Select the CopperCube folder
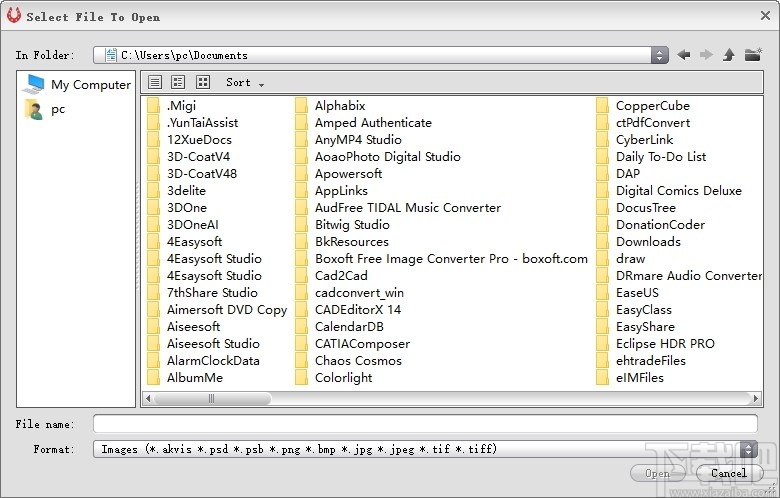This screenshot has height=498, width=780. [x=643, y=105]
